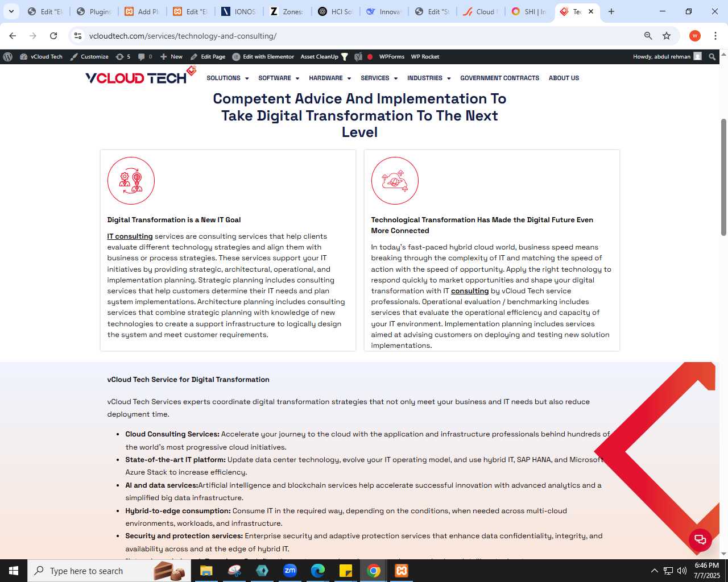Screen dimensions: 728x582
Task: Switch to the HCI Sol tab
Action: 336,11
